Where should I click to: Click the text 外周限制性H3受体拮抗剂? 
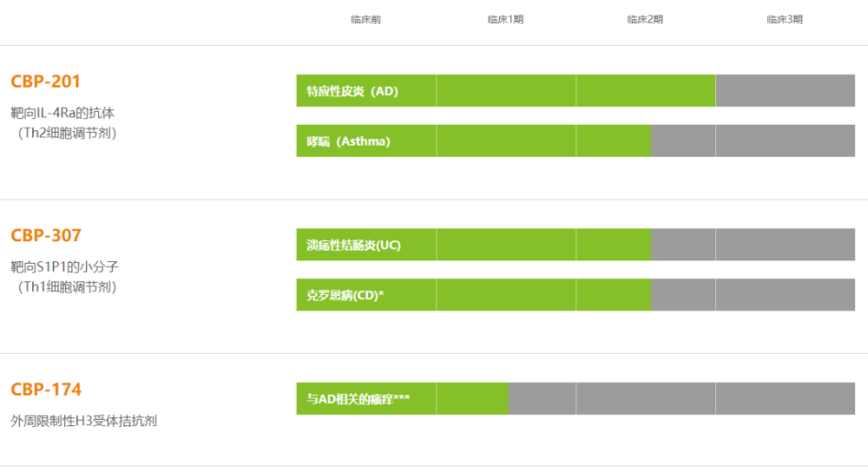pyautogui.click(x=83, y=421)
